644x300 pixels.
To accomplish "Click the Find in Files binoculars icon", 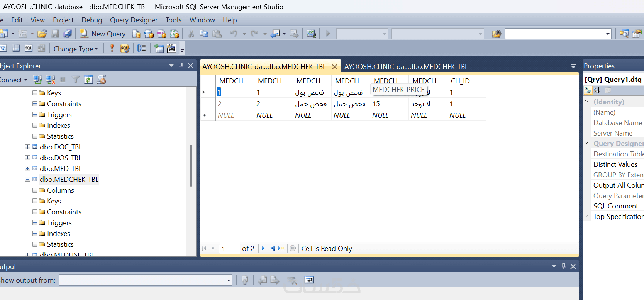I will point(497,34).
